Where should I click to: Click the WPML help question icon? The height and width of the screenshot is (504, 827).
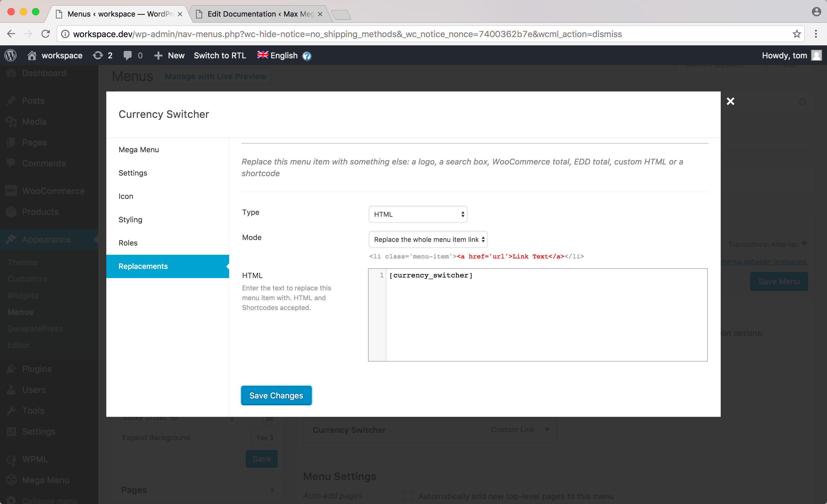tap(307, 56)
